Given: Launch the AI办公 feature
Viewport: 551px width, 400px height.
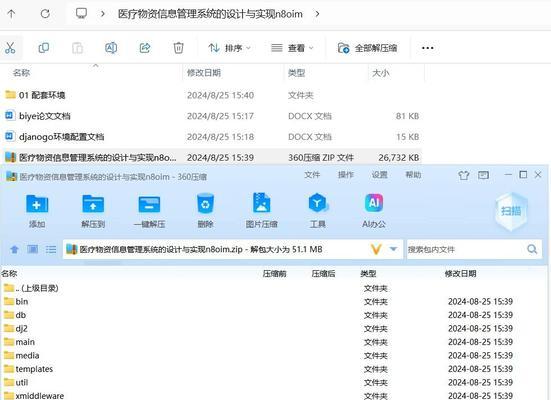Looking at the screenshot, I should (x=374, y=203).
